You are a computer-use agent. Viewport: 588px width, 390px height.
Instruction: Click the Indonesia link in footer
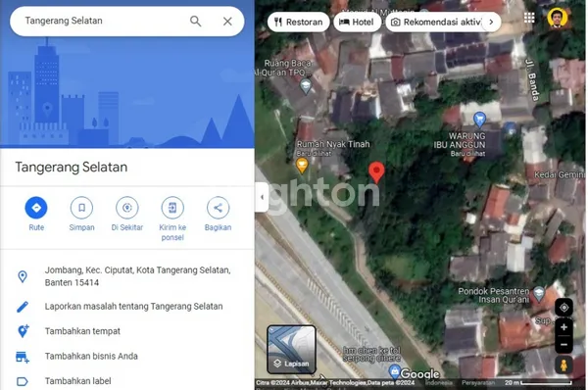pos(439,383)
